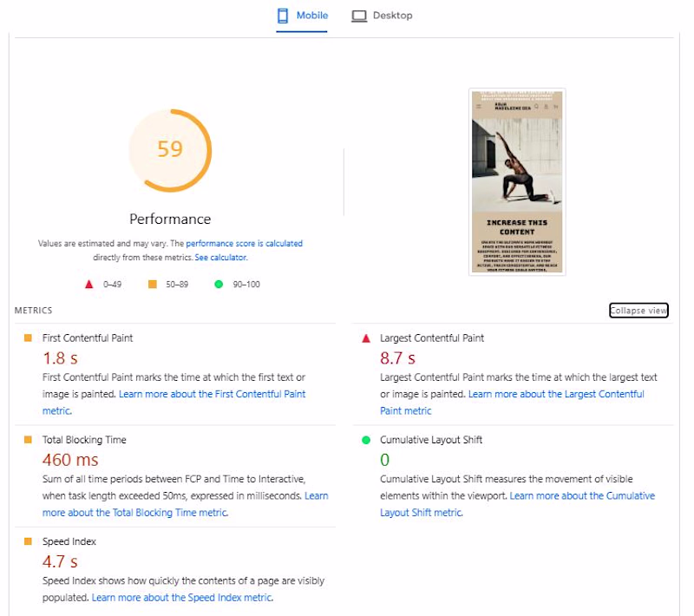694x616 pixels.
Task: Open the 'performance score is calculated' link
Action: pyautogui.click(x=244, y=244)
